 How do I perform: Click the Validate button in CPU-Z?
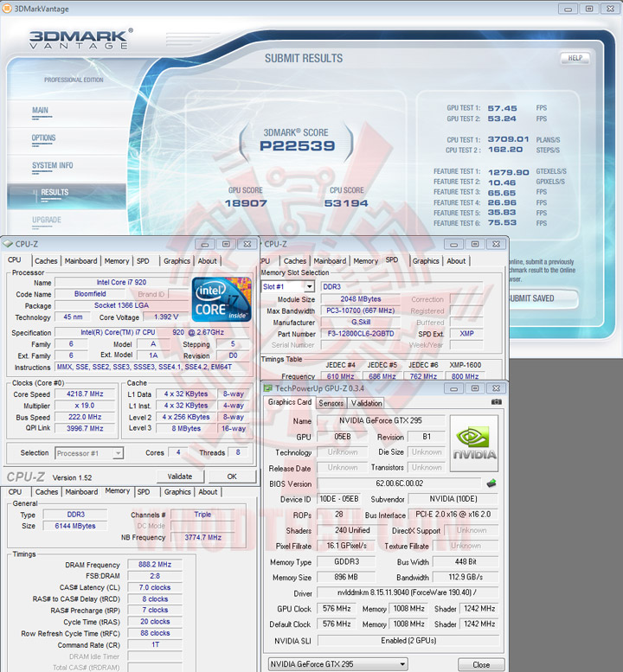[180, 477]
